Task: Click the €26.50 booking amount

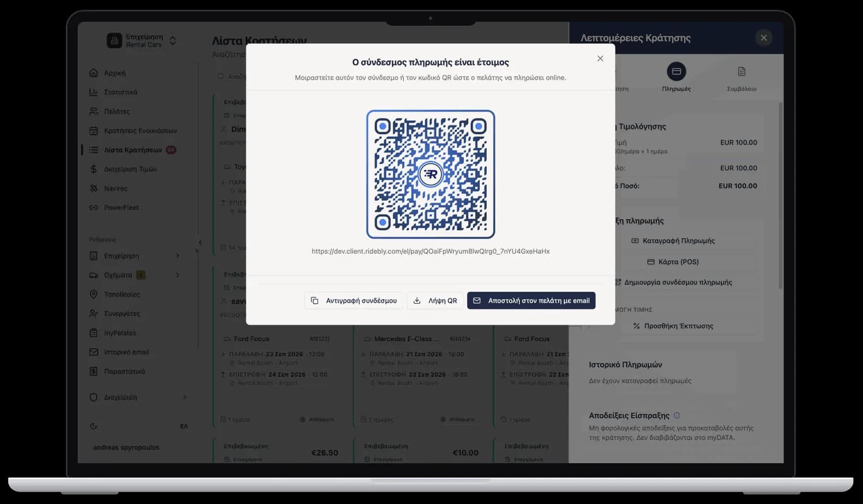Action: pyautogui.click(x=324, y=453)
